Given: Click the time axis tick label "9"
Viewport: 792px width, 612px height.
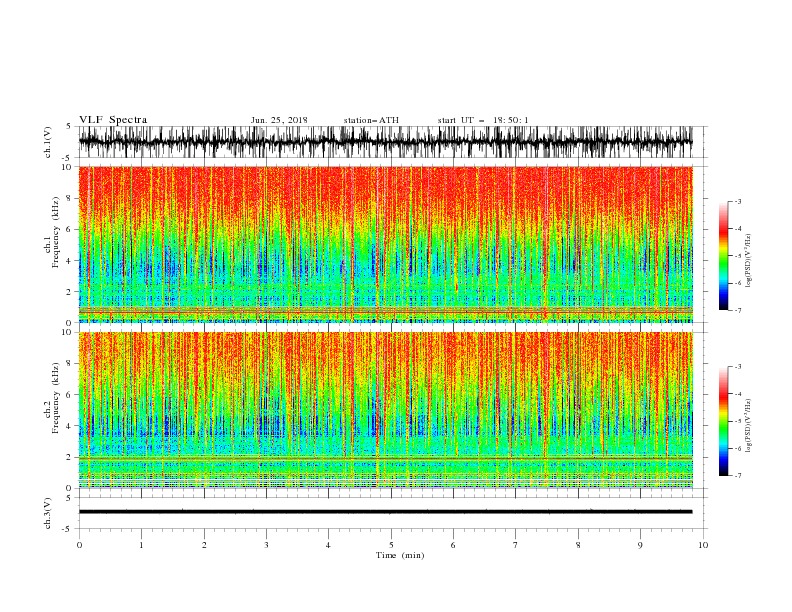Looking at the screenshot, I should pos(640,546).
